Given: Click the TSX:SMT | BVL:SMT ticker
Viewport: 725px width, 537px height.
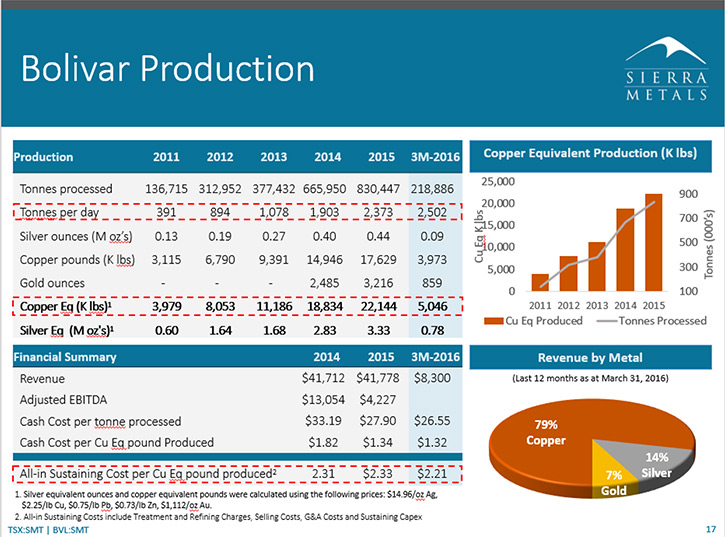Looking at the screenshot, I should point(48,530).
